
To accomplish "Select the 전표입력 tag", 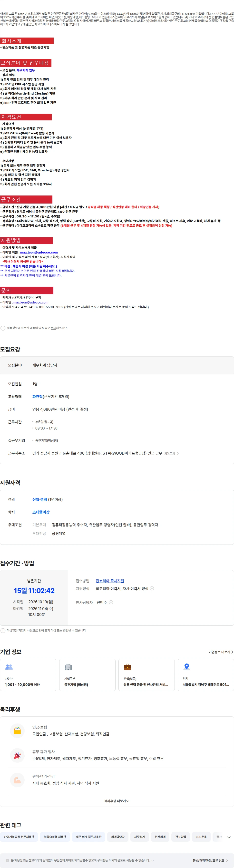I will [x=180, y=837].
